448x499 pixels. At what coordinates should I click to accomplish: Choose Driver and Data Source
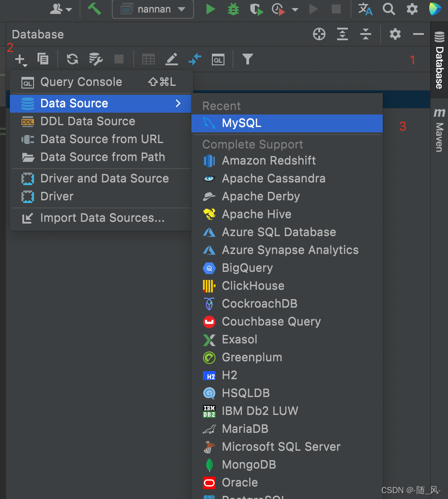coord(101,178)
